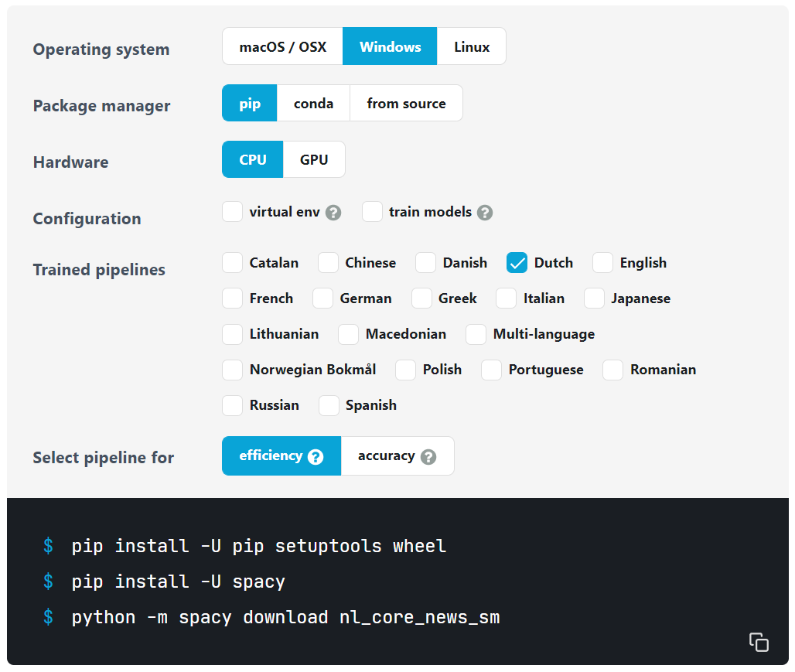Check the Greek pipeline checkbox

point(421,298)
